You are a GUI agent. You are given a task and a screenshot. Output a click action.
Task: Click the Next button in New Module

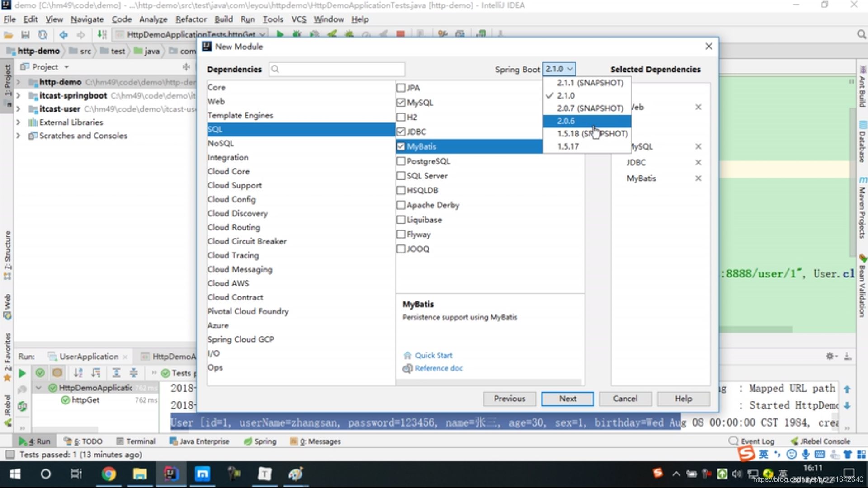coord(567,399)
